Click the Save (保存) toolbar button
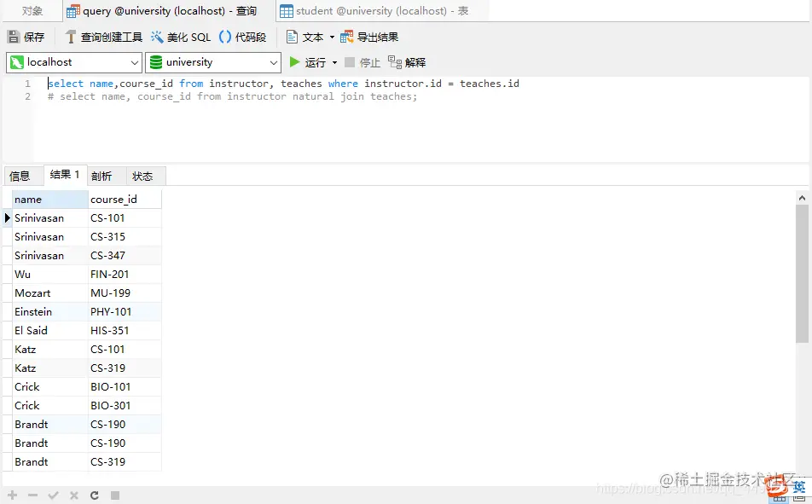The image size is (812, 504). tap(26, 37)
